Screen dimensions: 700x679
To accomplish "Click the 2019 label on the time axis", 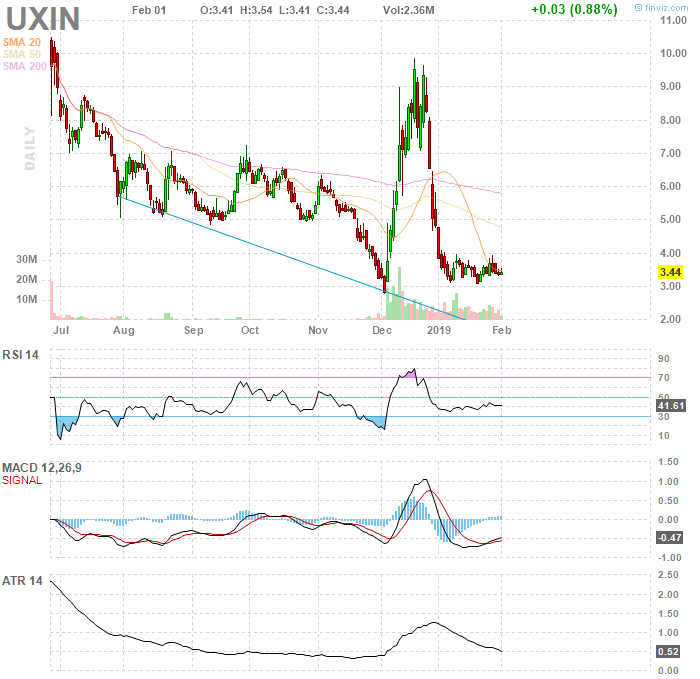I will [439, 329].
